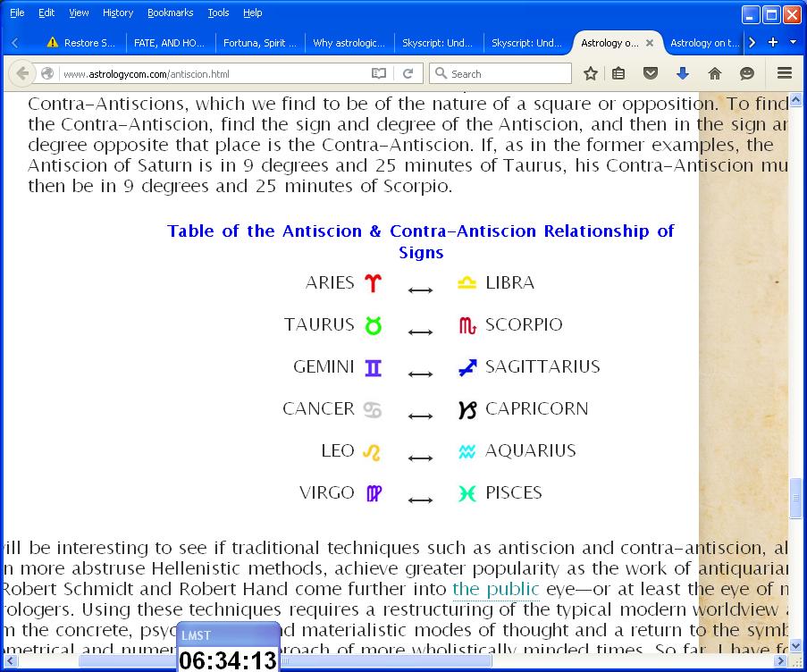The height and width of the screenshot is (672, 807).
Task: Click the purple Virgo glyph
Action: coord(374,493)
